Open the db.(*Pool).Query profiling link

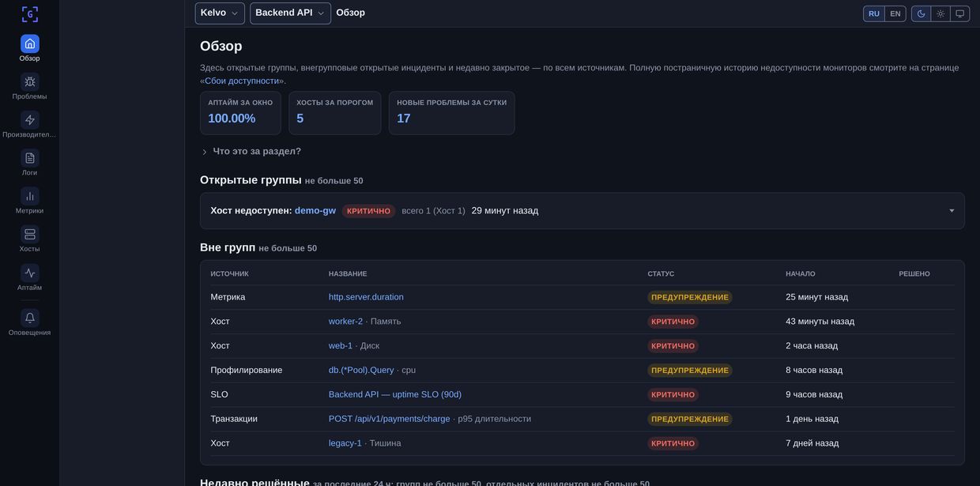(361, 371)
